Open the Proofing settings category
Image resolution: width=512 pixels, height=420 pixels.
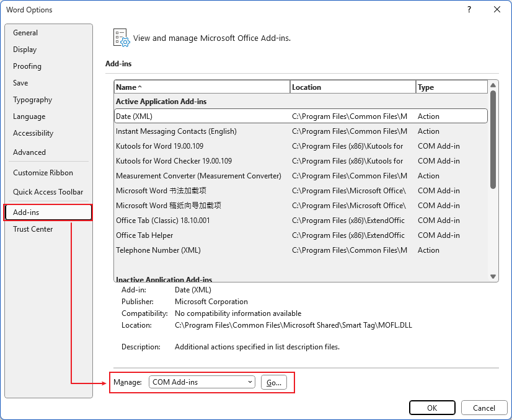[27, 66]
